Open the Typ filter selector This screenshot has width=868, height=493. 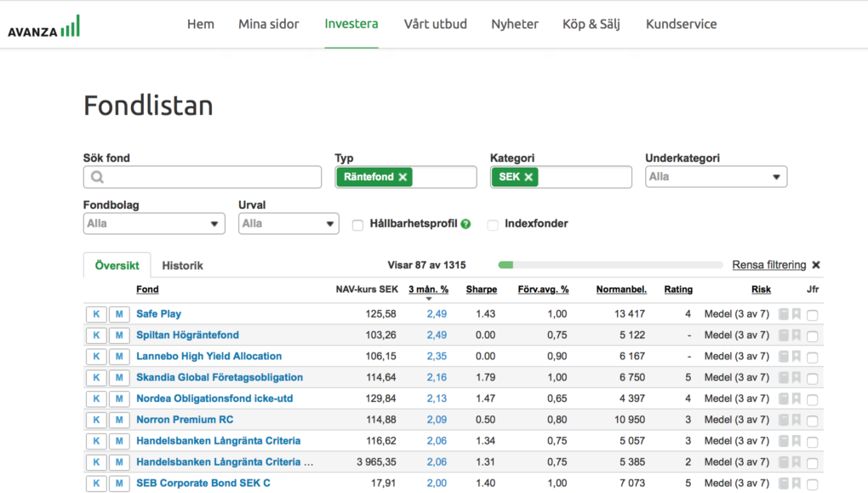[406, 177]
